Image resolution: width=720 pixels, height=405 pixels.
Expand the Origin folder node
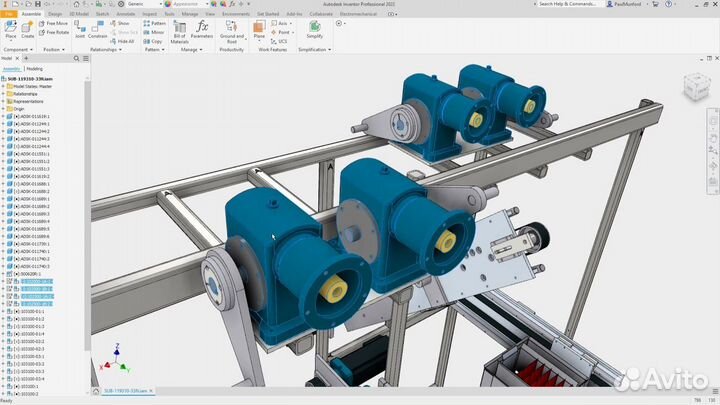[x=3, y=109]
